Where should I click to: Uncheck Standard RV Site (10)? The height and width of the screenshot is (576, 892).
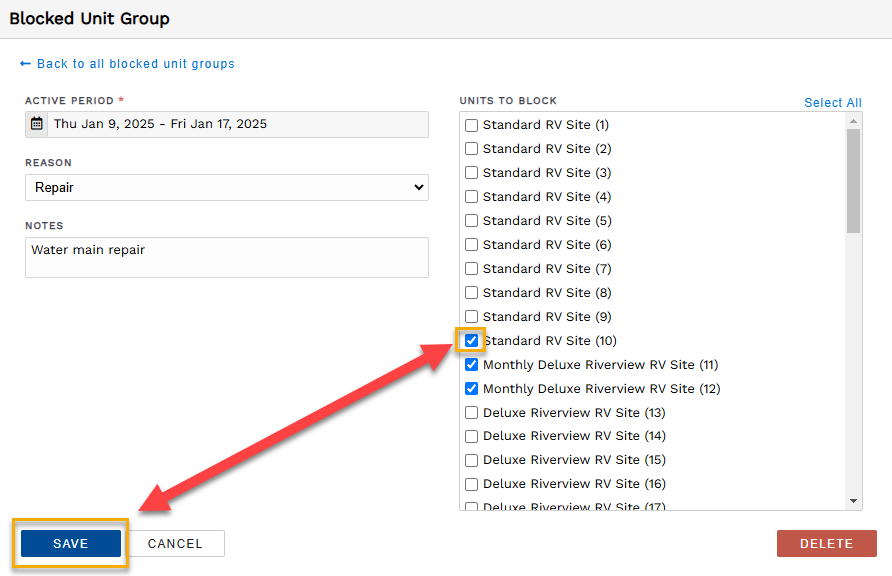tap(472, 341)
